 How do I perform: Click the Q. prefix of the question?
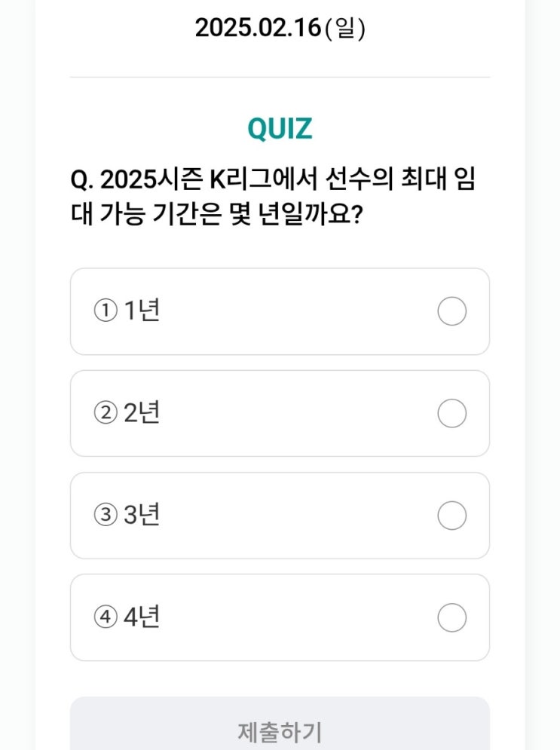point(82,180)
